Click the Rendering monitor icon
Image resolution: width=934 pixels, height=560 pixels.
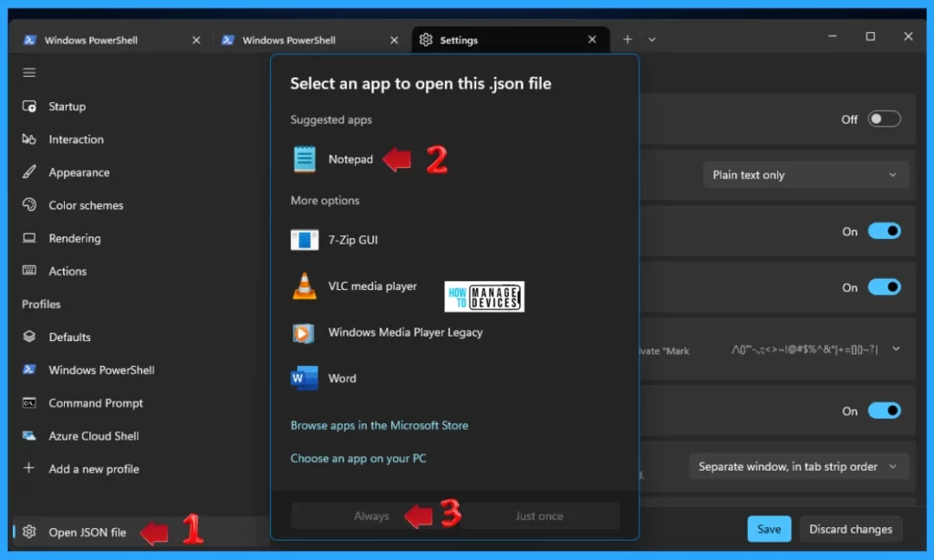tap(29, 238)
